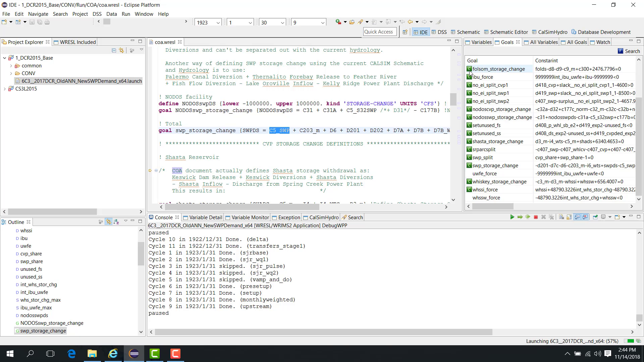Open the month dropdown showing 1
Image resolution: width=644 pixels, height=362 pixels.
[x=250, y=23]
